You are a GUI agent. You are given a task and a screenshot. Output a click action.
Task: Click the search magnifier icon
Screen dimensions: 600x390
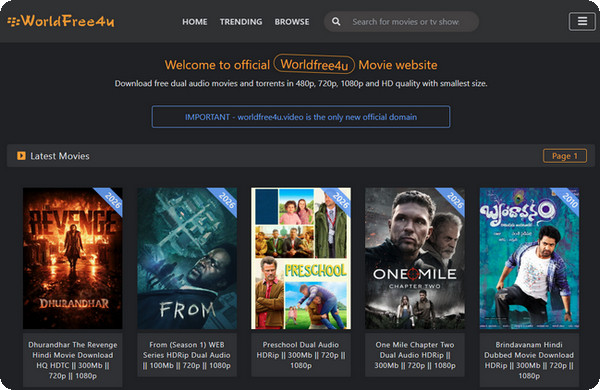tap(336, 21)
